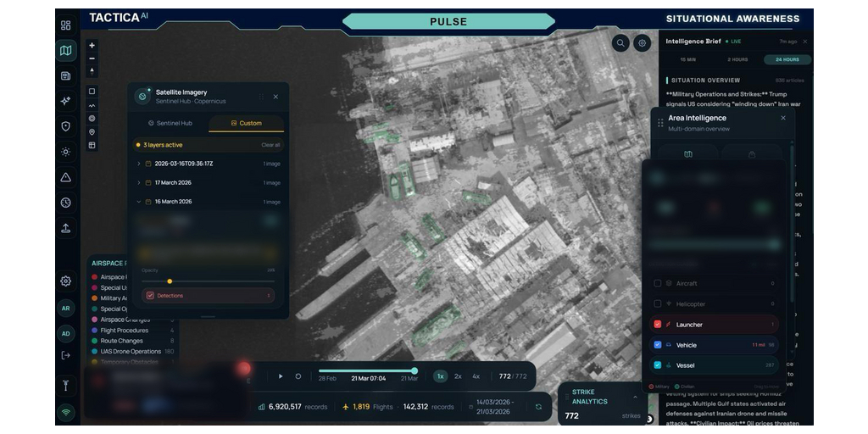
Task: Adjust the layer Opacity slider handle
Action: click(170, 281)
